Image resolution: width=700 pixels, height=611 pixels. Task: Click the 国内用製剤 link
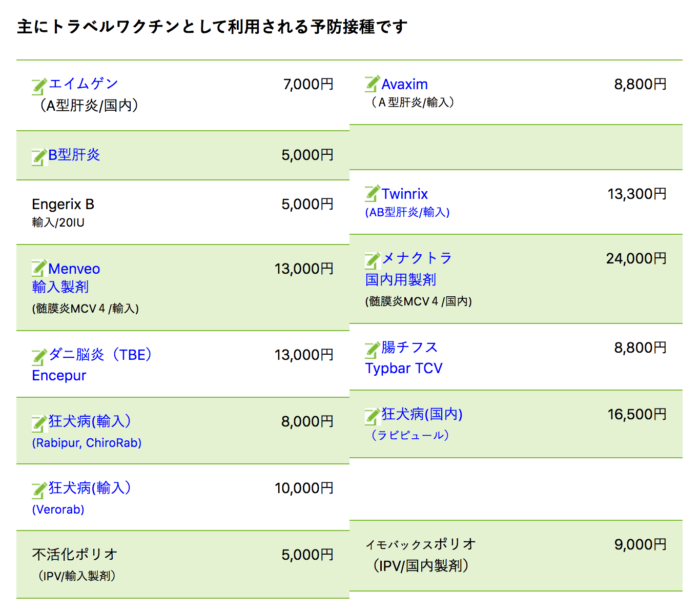pos(401,280)
